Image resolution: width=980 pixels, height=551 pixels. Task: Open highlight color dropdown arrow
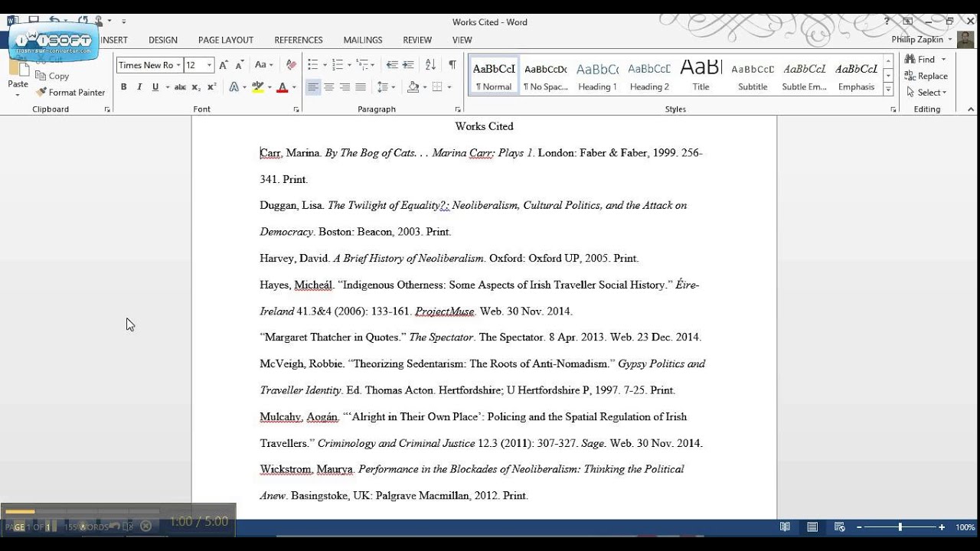[269, 87]
